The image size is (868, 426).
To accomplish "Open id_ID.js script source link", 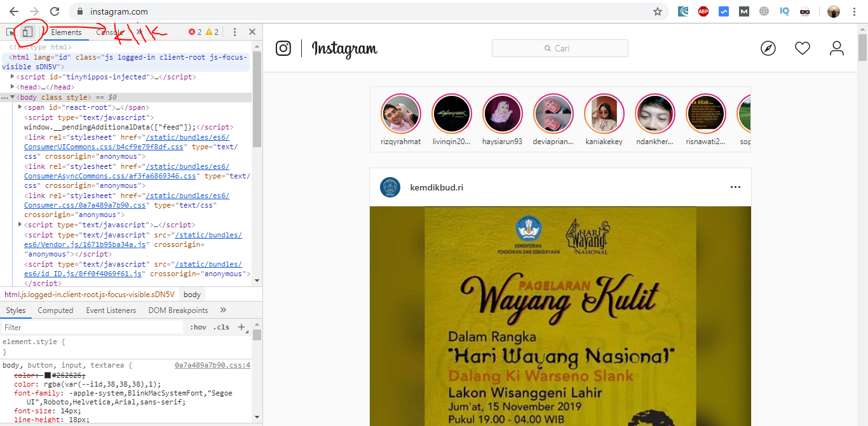I will coord(132,269).
